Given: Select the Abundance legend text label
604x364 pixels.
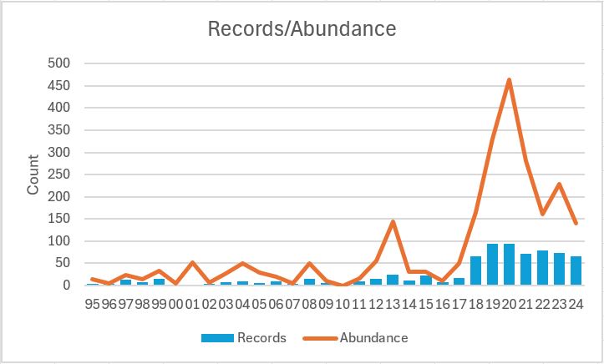Looking at the screenshot, I should click(x=373, y=338).
